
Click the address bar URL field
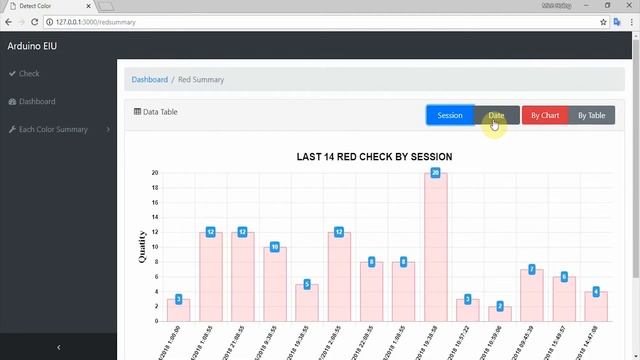tap(322, 22)
